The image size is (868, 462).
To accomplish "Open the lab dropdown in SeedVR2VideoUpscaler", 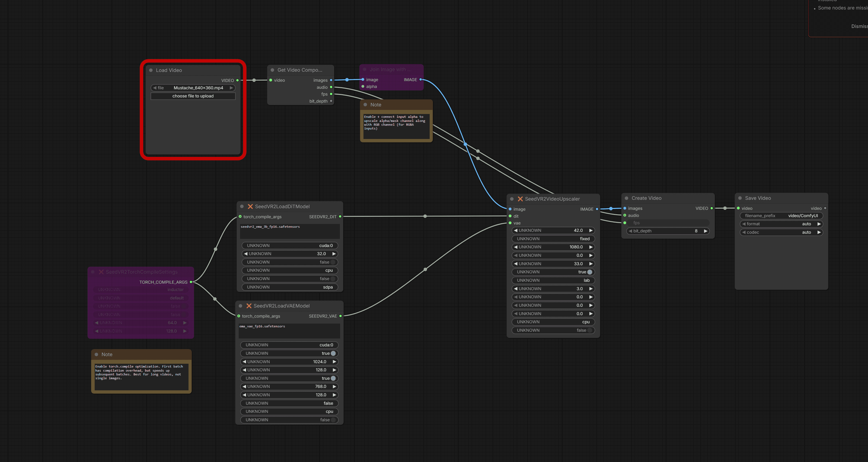I will pos(553,281).
